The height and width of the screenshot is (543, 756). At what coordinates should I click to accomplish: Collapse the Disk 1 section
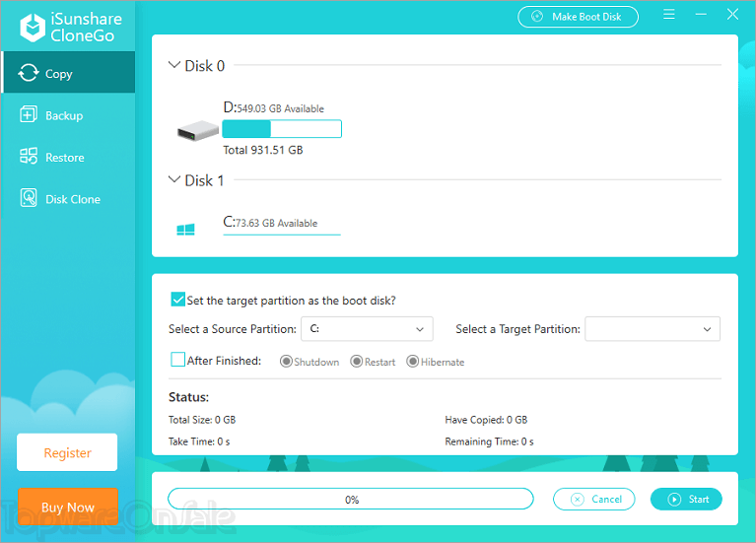coord(174,179)
